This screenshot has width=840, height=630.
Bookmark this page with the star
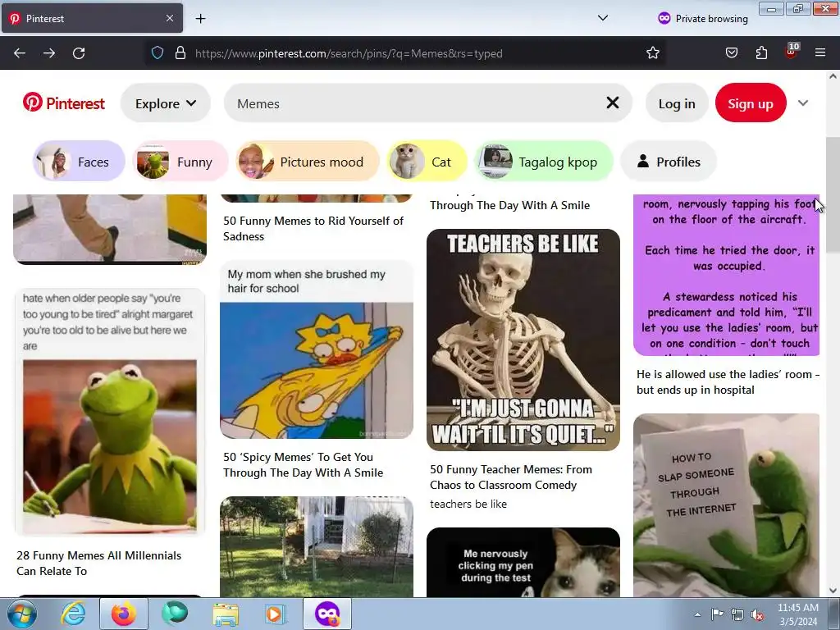[652, 53]
